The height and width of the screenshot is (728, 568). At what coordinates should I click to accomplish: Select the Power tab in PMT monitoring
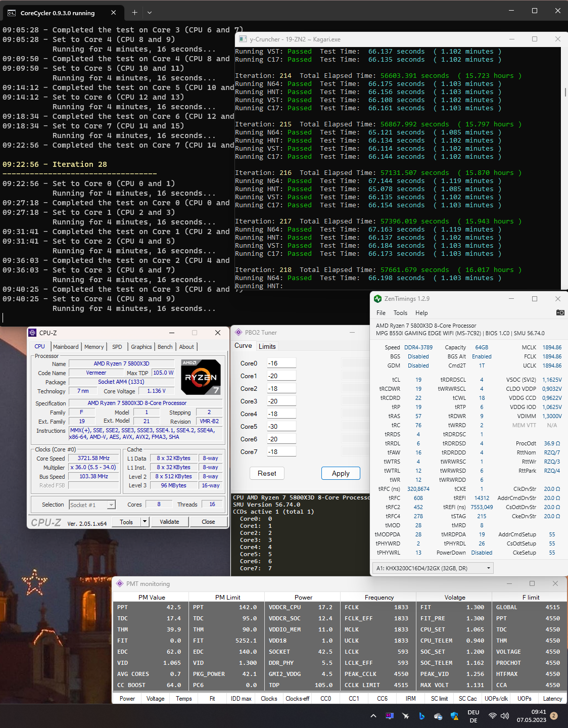127,698
